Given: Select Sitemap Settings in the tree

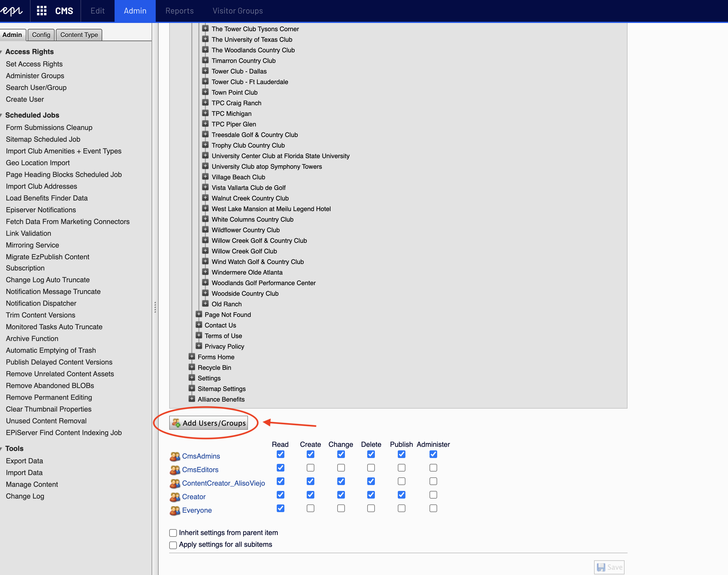Looking at the screenshot, I should (222, 389).
